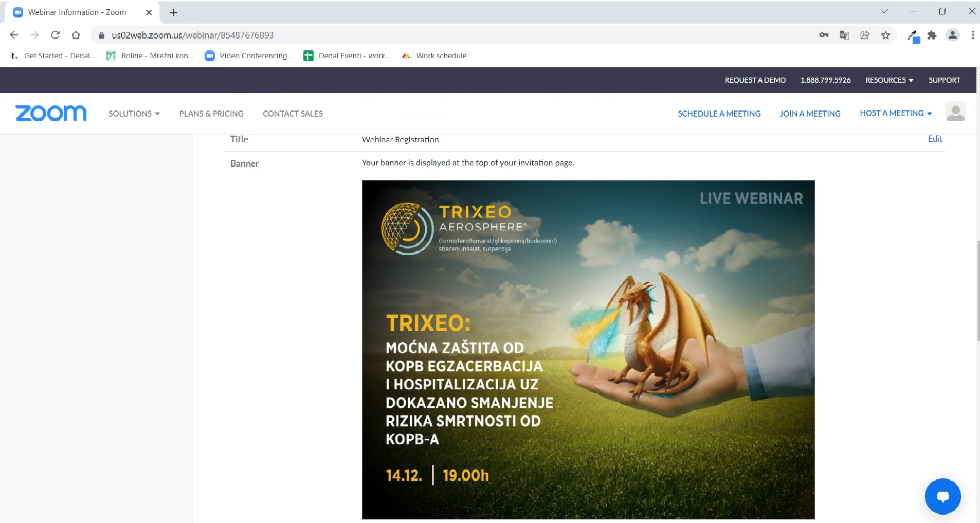
Task: Click the address bar URL
Action: click(x=193, y=35)
